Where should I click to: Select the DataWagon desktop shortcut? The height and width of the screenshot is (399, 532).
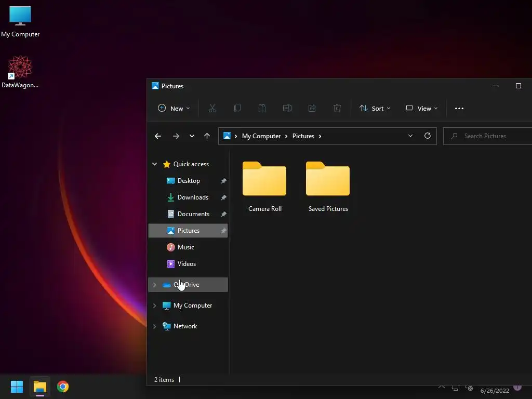coord(20,72)
